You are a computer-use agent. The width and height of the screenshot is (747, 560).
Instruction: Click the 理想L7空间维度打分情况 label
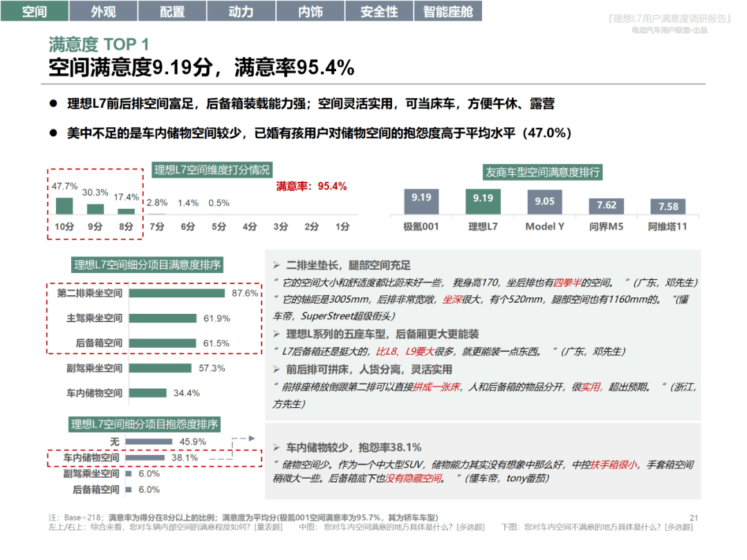tap(212, 170)
